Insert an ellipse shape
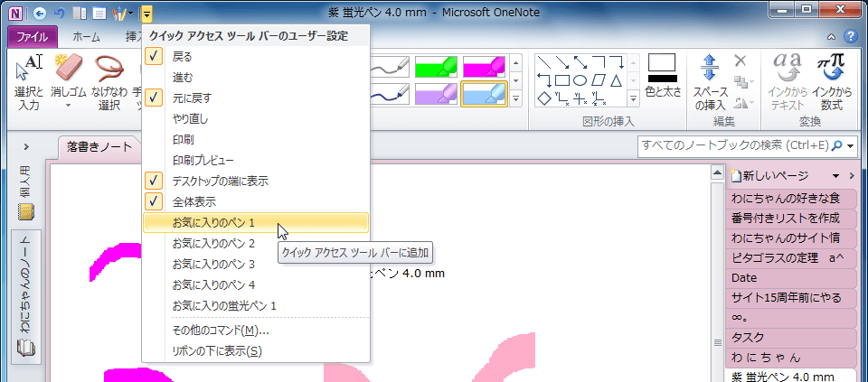The height and width of the screenshot is (382, 868). click(x=580, y=80)
